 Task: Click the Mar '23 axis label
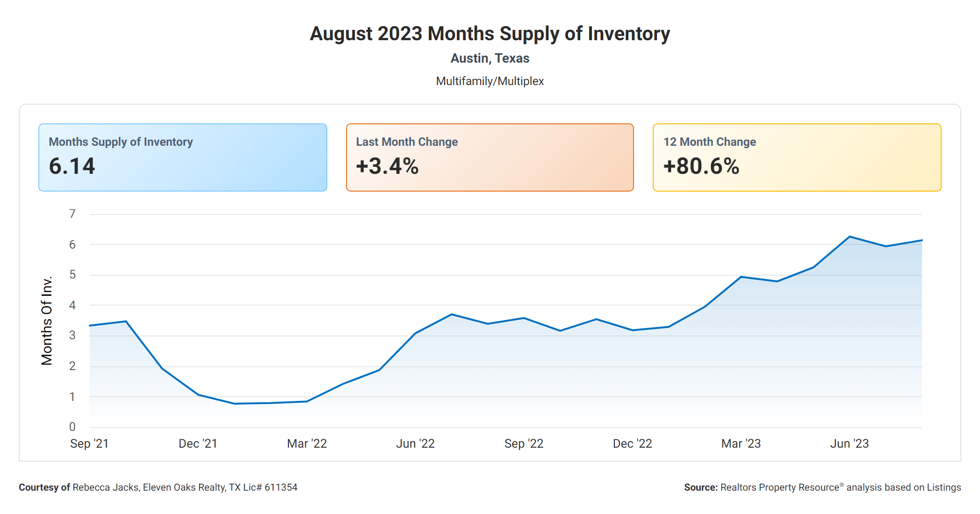tap(741, 443)
